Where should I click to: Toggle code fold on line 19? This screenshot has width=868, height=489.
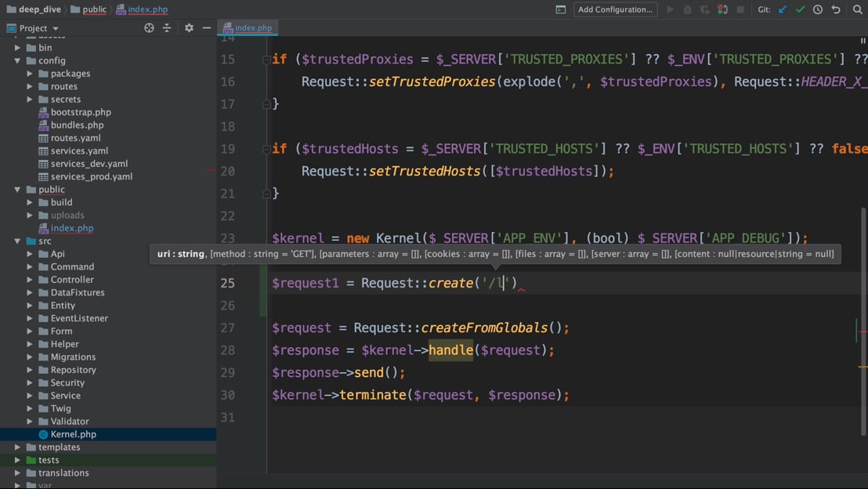(266, 149)
